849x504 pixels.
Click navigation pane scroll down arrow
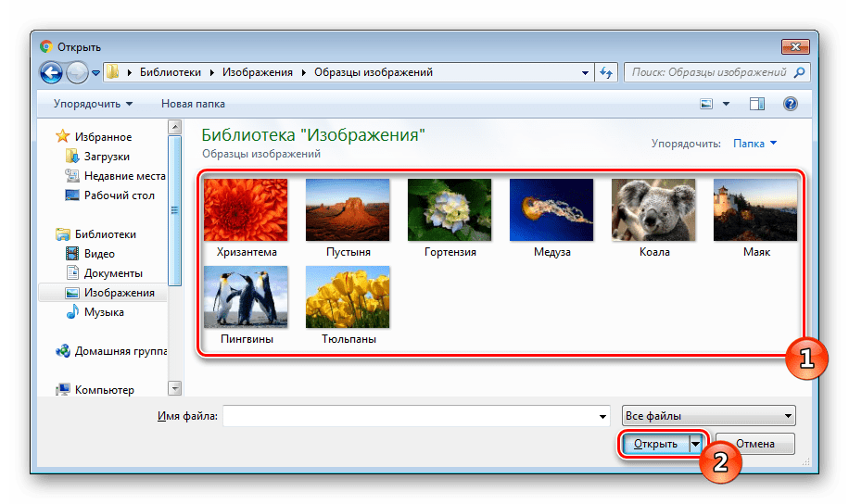pyautogui.click(x=175, y=388)
